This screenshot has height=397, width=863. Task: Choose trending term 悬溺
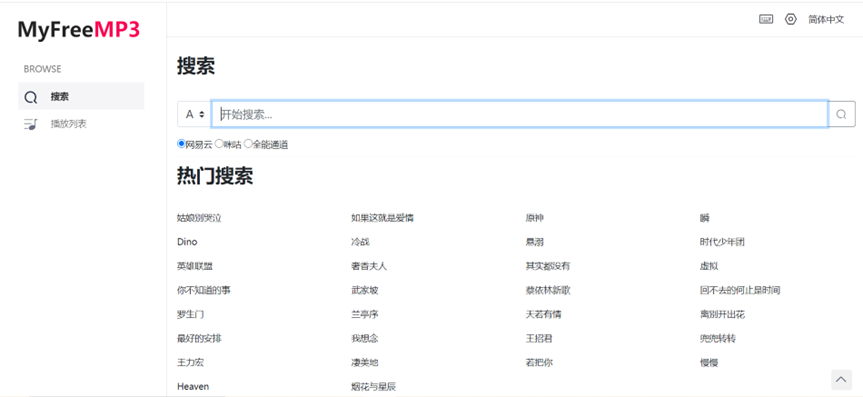tap(534, 242)
